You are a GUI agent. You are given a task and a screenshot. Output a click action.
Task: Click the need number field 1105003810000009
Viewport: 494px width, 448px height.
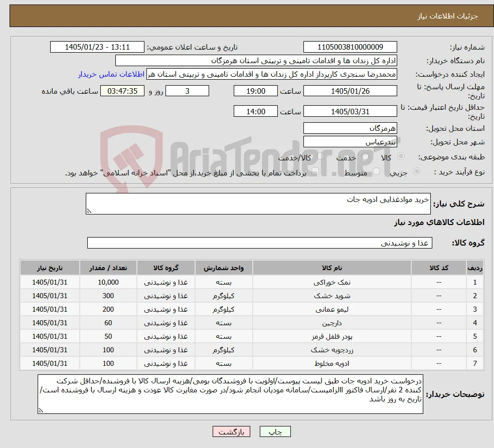(350, 47)
